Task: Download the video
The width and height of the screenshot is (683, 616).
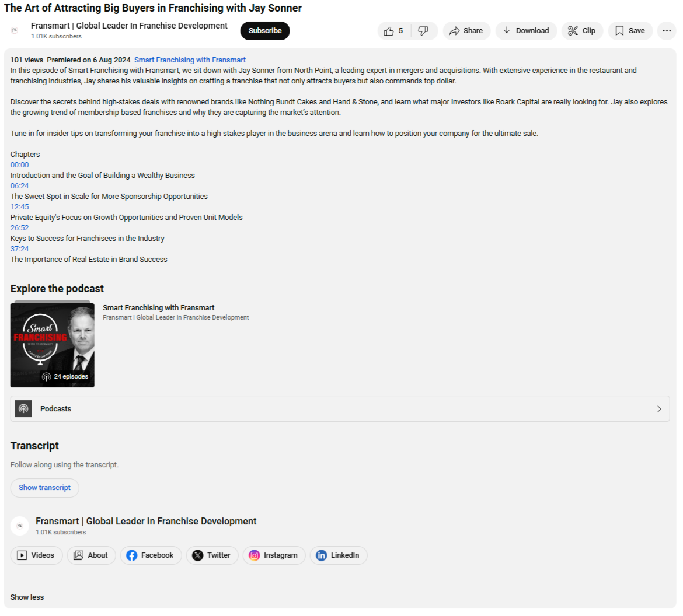Action: pos(526,31)
